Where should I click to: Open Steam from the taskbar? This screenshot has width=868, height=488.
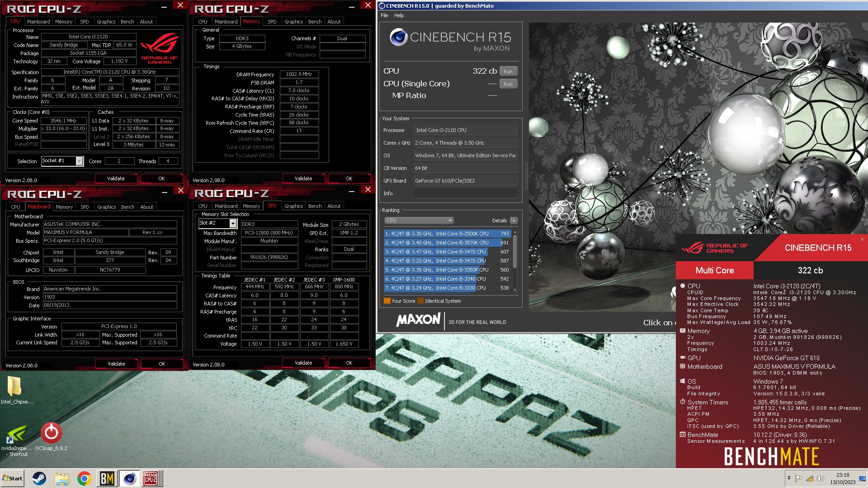pyautogui.click(x=39, y=478)
